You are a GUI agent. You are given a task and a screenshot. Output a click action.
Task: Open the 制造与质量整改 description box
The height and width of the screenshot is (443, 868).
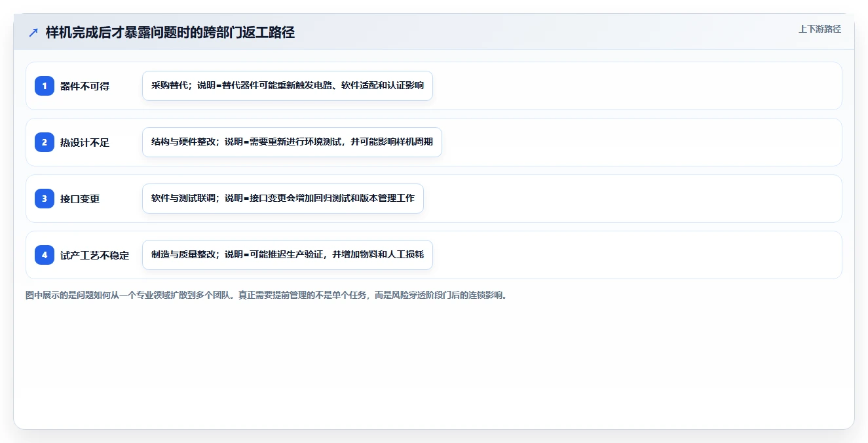coord(288,255)
